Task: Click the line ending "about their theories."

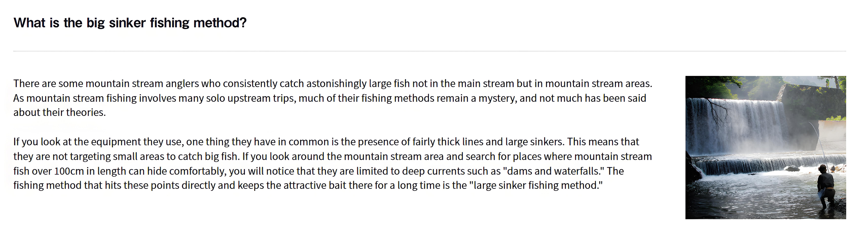Action: (60, 112)
